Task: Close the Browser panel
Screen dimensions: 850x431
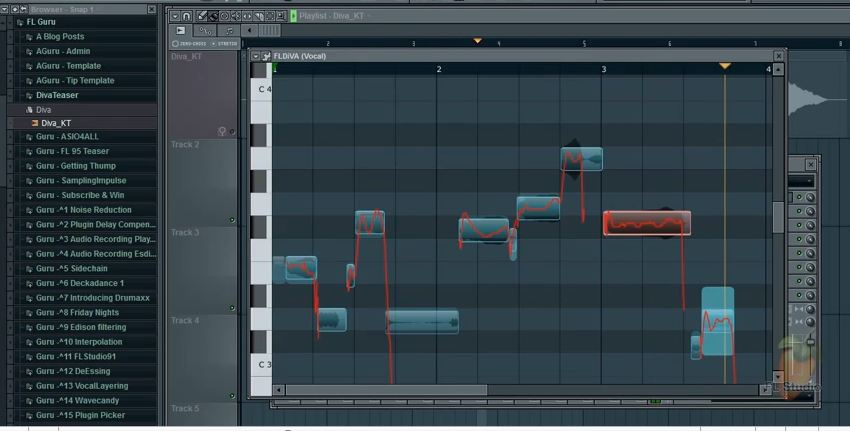Action: [x=152, y=9]
